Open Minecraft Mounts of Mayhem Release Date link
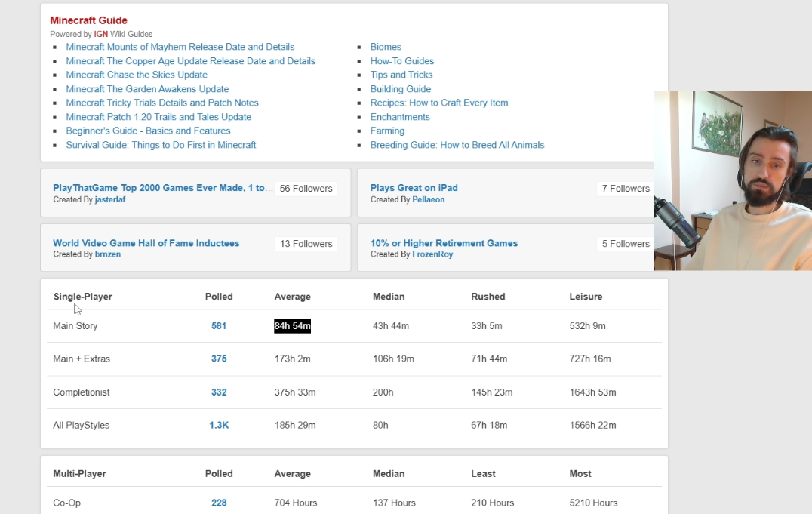The image size is (812, 514). click(180, 47)
